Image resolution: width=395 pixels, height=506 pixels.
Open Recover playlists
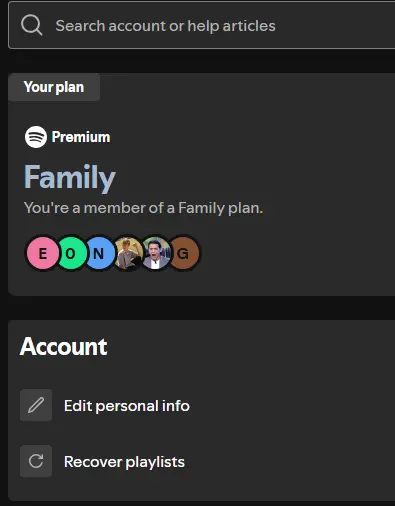click(124, 462)
